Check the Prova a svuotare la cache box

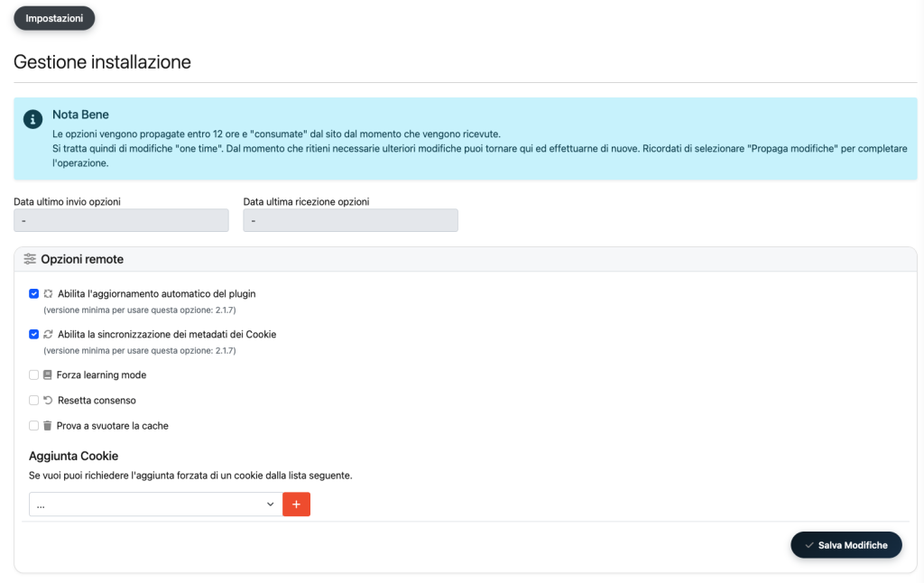tap(34, 425)
